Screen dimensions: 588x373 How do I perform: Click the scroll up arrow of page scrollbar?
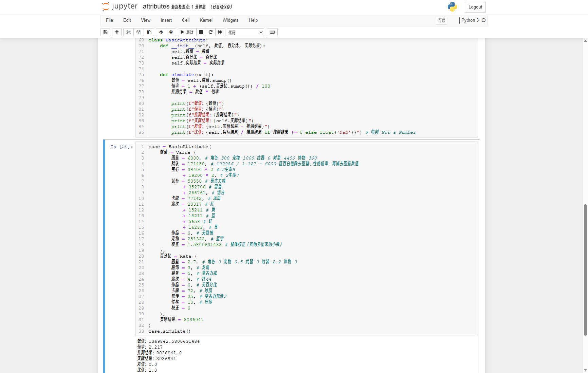click(585, 41)
